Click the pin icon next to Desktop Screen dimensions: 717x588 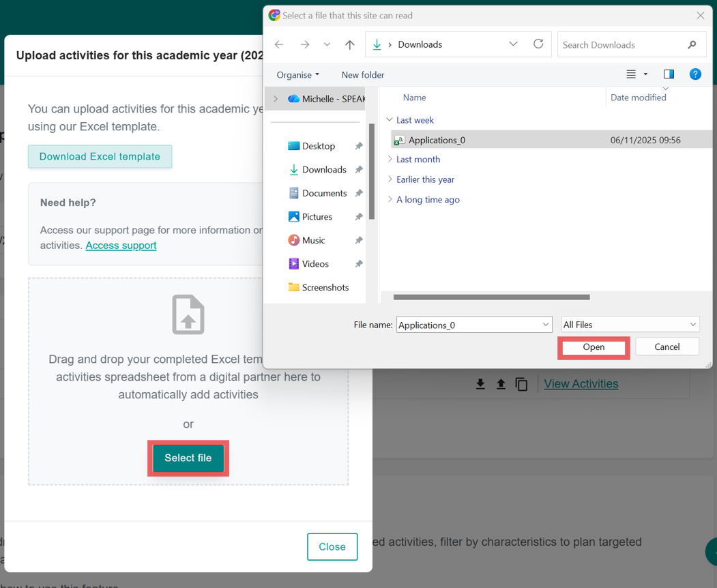359,146
